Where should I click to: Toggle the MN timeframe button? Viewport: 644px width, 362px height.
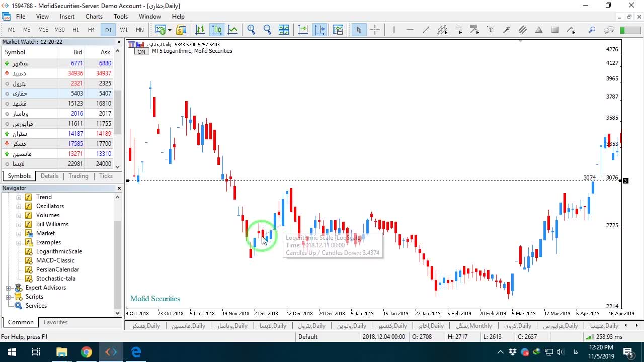(x=140, y=30)
